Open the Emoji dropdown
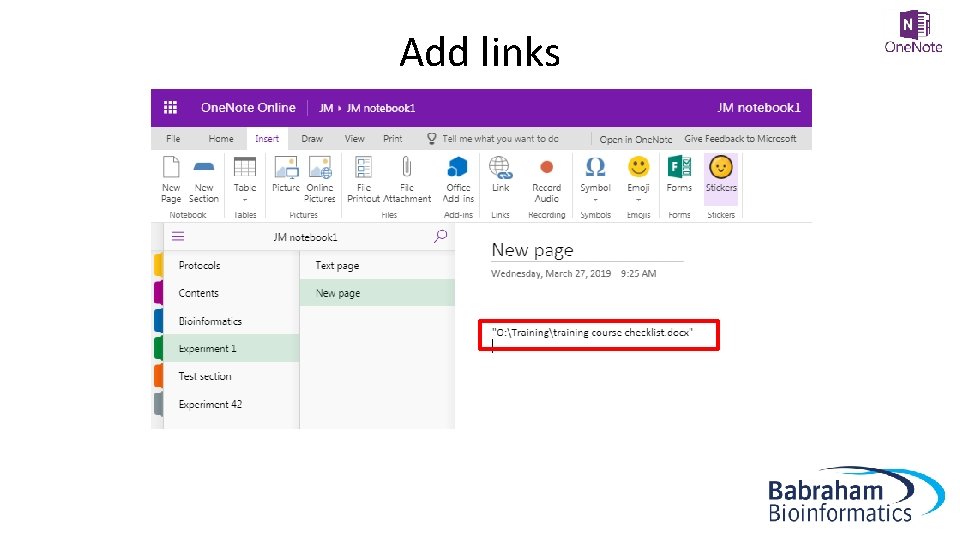The image size is (960, 540). click(x=639, y=179)
